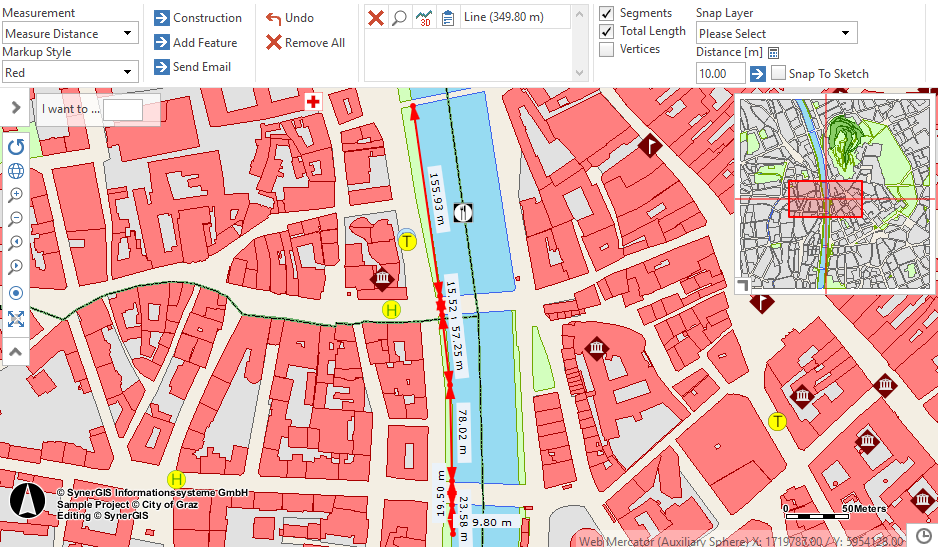The width and height of the screenshot is (938, 547).
Task: Click the history clock icon in the corner
Action: tap(923, 535)
